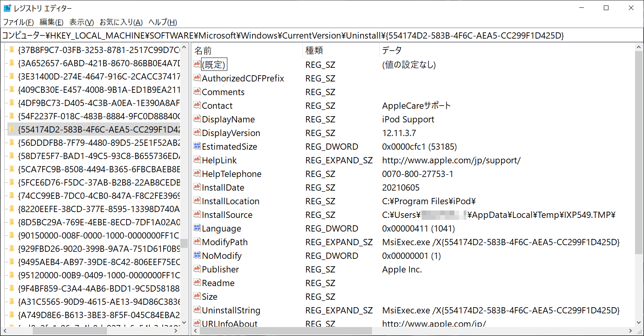Select the {4DF9BC73-D405-4C3B key

coord(99,103)
